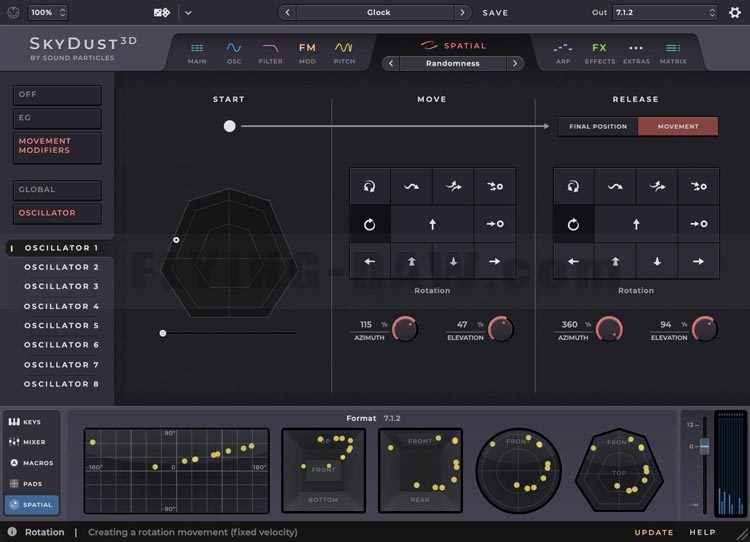Click the HELP link
750x542 pixels.
(x=702, y=532)
